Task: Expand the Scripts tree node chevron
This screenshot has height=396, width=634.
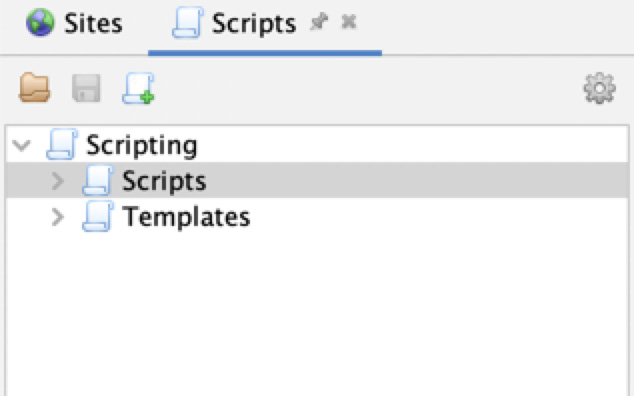Action: (x=58, y=181)
